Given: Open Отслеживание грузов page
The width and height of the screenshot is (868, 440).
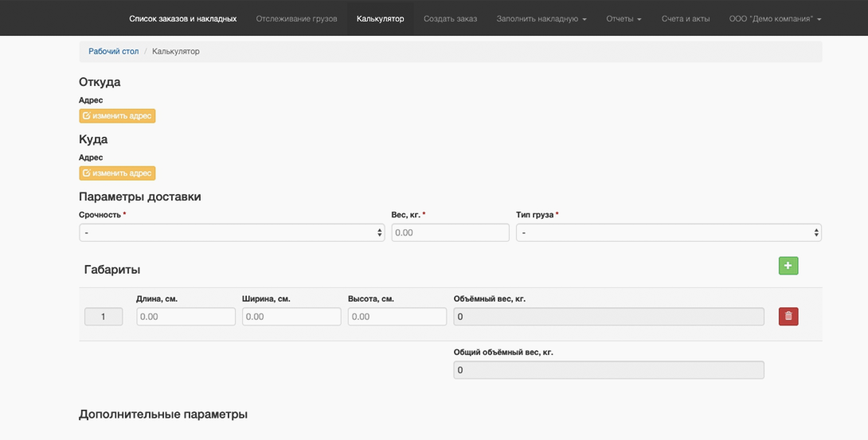Looking at the screenshot, I should tap(296, 19).
